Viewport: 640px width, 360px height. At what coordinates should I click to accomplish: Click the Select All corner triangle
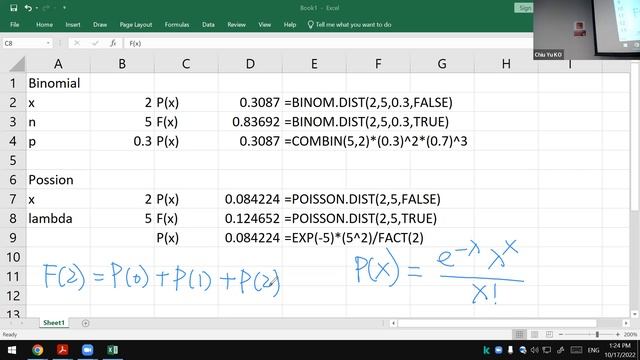point(17,64)
